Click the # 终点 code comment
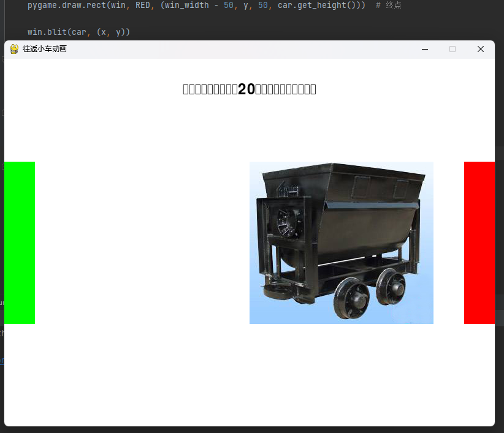The height and width of the screenshot is (433, 504). click(x=389, y=5)
